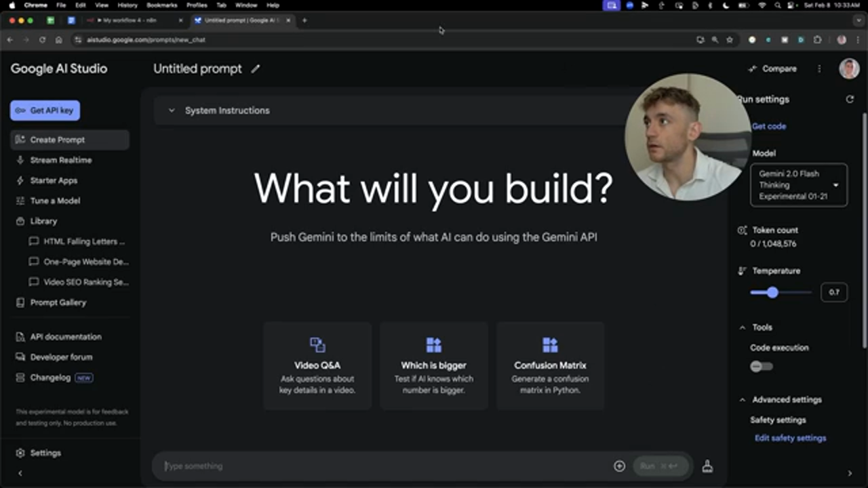This screenshot has width=868, height=488.
Task: Click the Wi-Fi status icon
Action: click(761, 5)
